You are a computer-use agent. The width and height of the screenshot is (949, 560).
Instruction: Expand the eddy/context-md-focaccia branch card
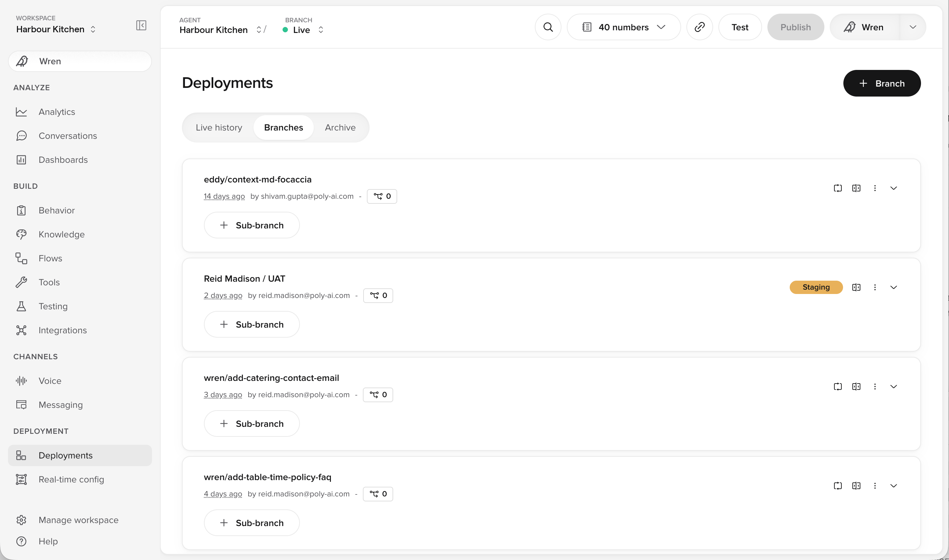[x=893, y=188]
